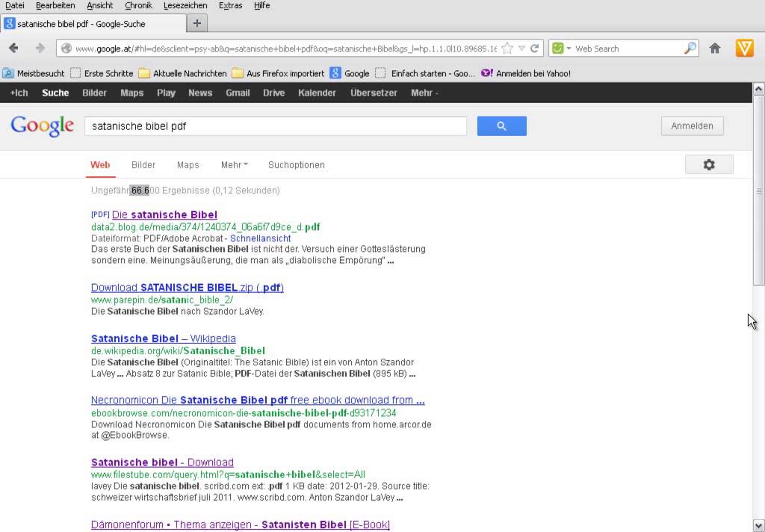Click +Ich in the black bar
The width and height of the screenshot is (765, 532).
point(19,93)
